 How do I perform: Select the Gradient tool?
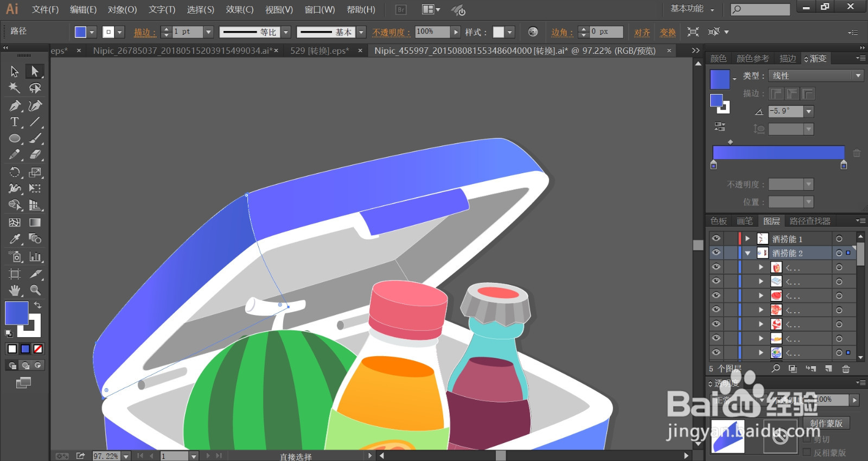(x=35, y=222)
